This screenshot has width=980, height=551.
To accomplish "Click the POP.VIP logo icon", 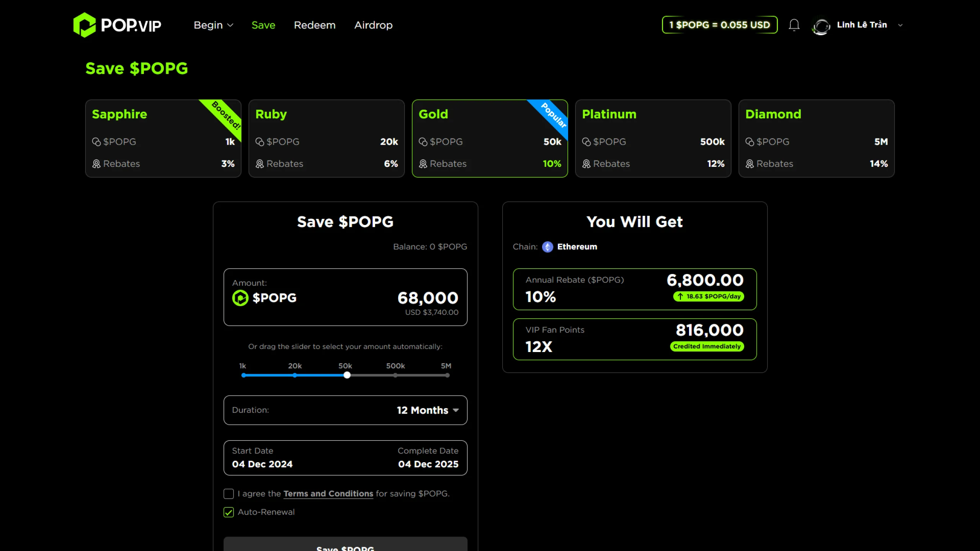I will [x=85, y=25].
